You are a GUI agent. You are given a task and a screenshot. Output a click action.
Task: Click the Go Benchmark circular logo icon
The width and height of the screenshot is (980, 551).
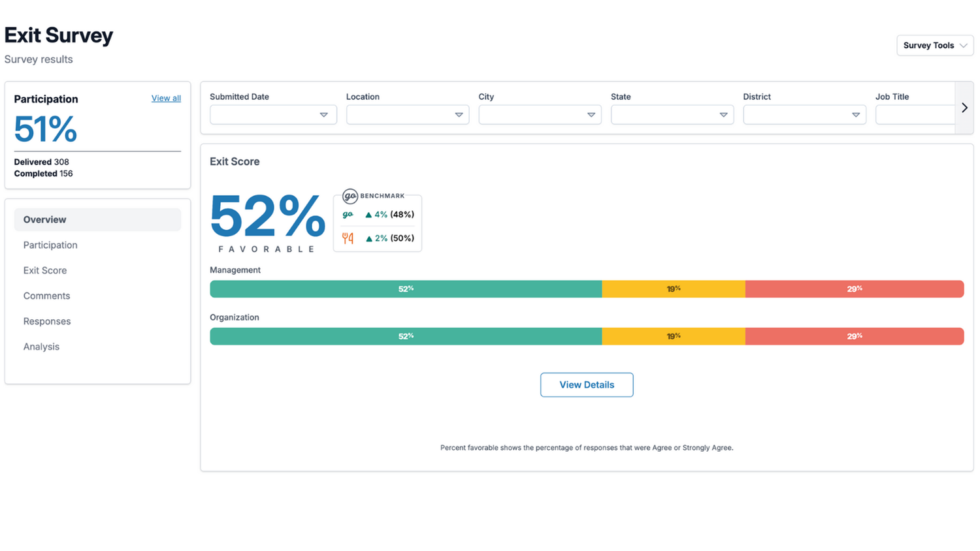tap(350, 196)
